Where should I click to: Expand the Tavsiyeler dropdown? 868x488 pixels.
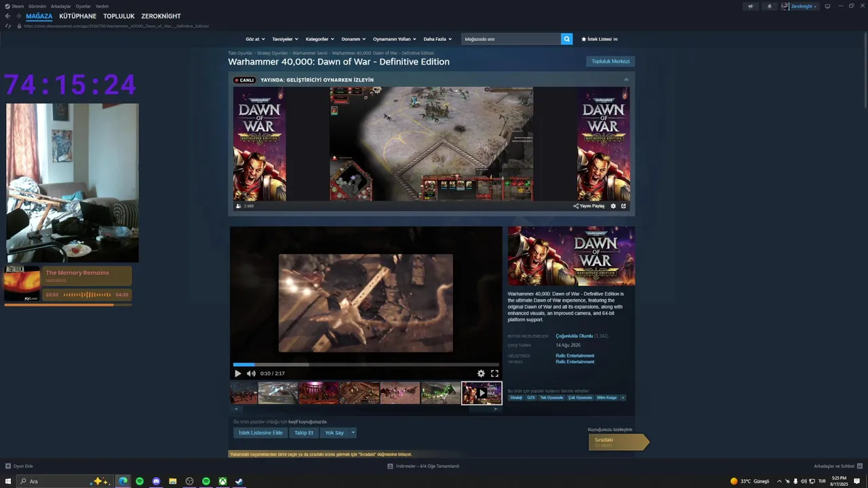(285, 39)
